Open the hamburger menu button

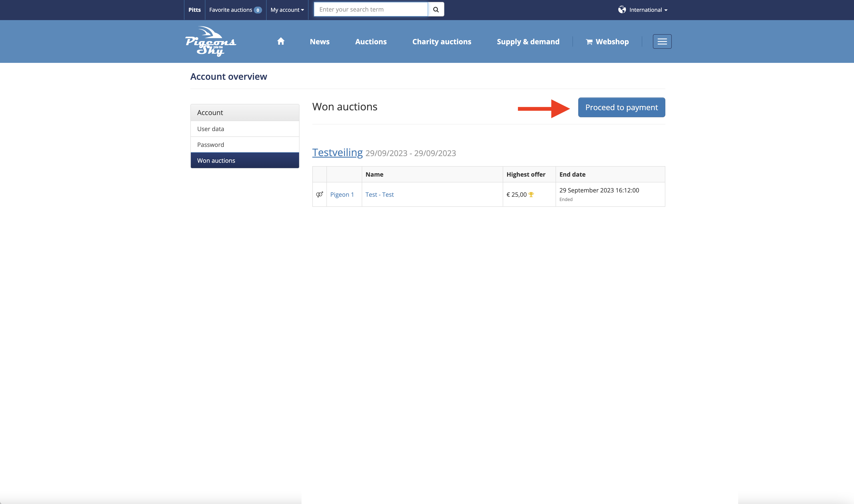coord(662,41)
